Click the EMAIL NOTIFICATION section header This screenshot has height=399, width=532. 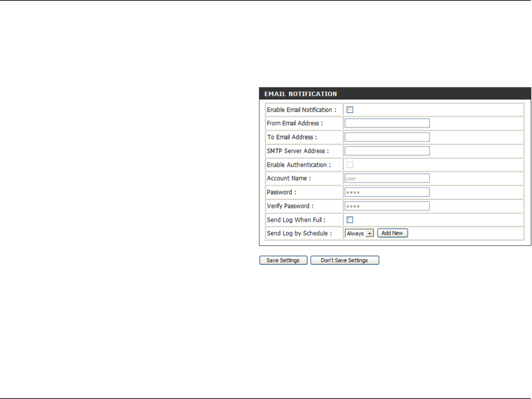pyautogui.click(x=395, y=94)
